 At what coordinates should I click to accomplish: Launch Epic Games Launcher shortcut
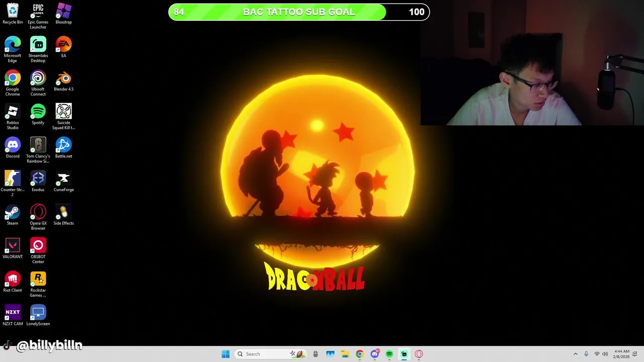pyautogui.click(x=38, y=16)
